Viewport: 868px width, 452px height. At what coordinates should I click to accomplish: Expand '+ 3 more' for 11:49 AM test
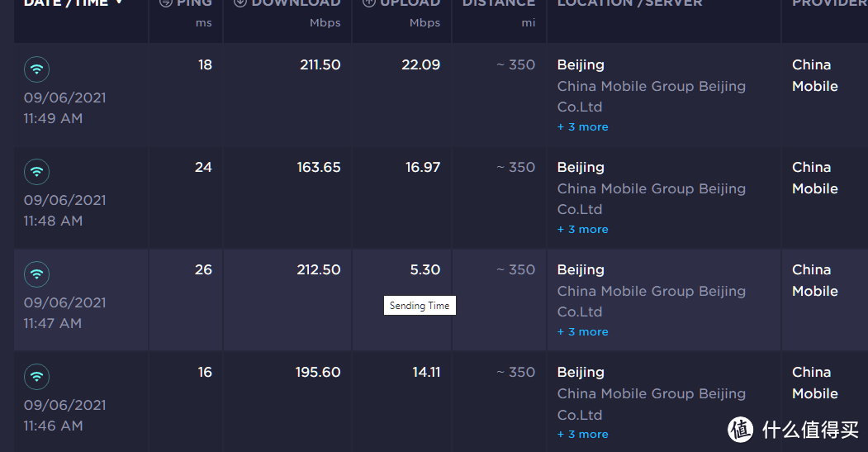(582, 127)
